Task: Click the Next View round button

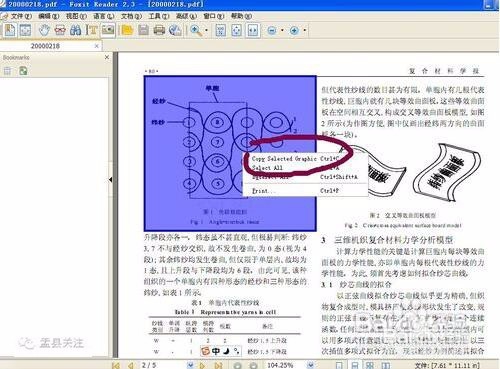Action: pos(253,365)
